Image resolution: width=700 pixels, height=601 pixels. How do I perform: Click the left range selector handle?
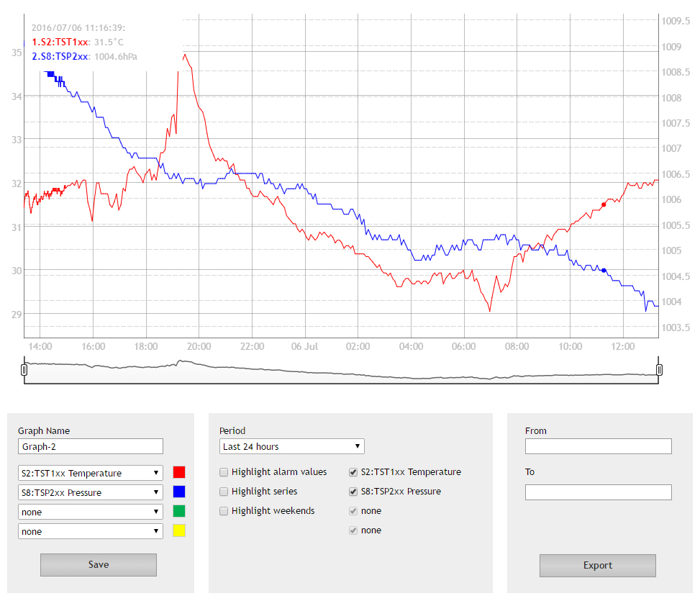[24, 370]
